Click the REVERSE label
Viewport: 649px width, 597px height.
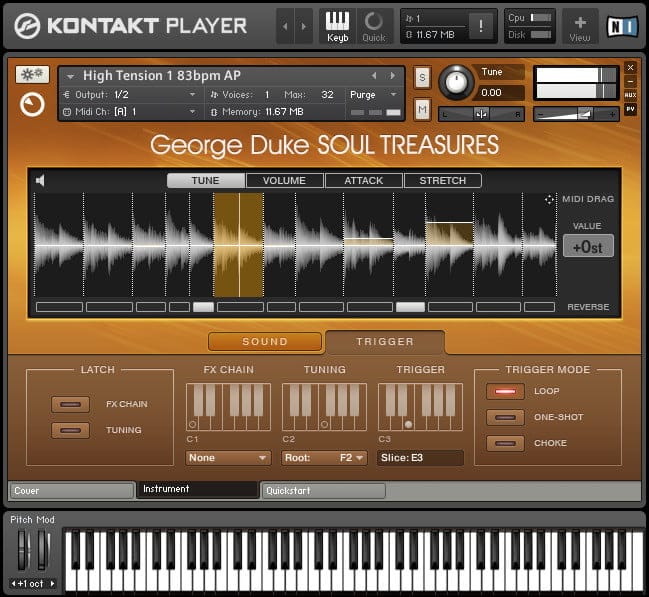point(588,307)
